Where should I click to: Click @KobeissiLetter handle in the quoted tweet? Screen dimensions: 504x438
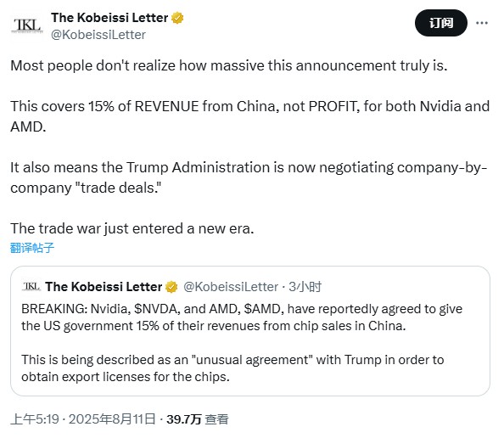coord(231,287)
